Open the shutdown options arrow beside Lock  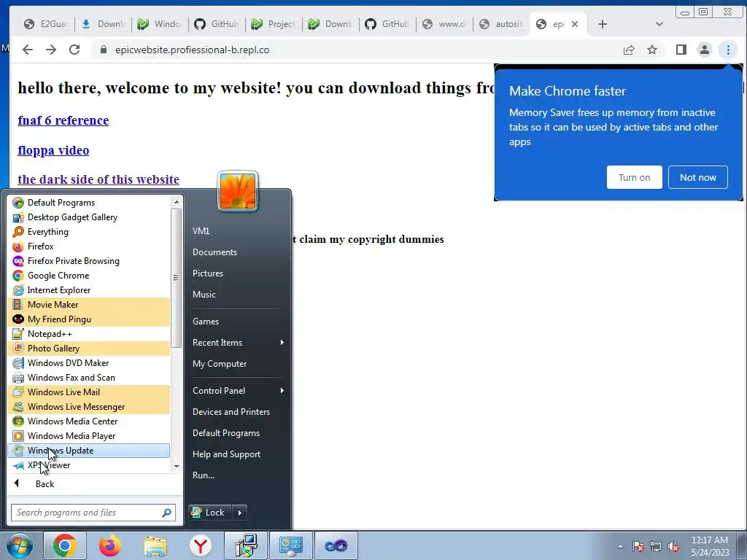(239, 513)
